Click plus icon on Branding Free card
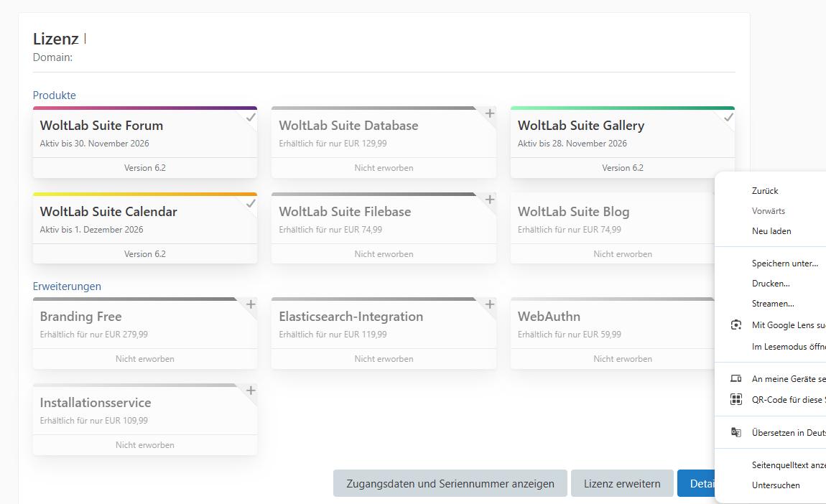Image resolution: width=826 pixels, height=504 pixels. pyautogui.click(x=251, y=304)
